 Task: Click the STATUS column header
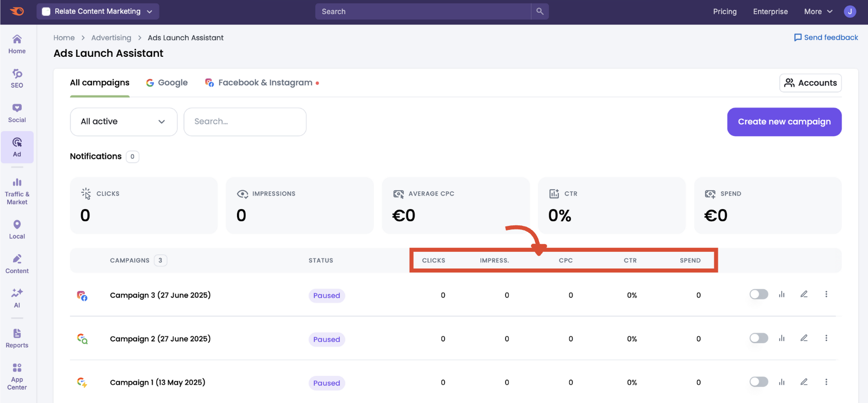click(321, 260)
